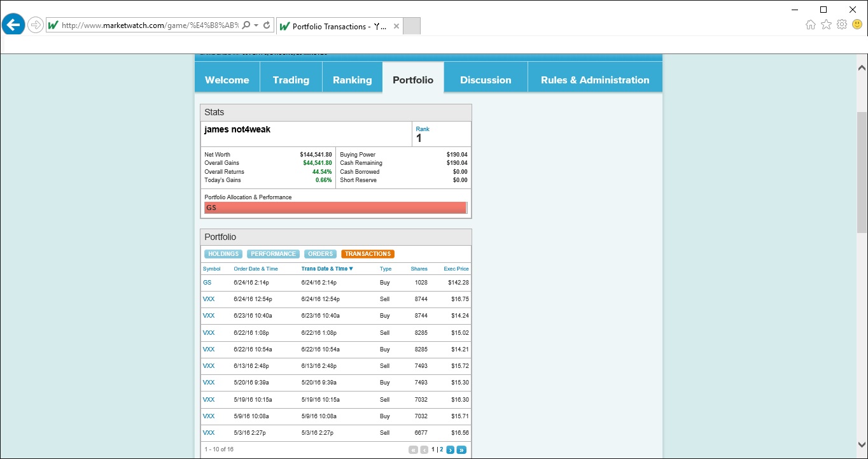Image resolution: width=868 pixels, height=459 pixels.
Task: Select the Performance button
Action: [x=273, y=254]
